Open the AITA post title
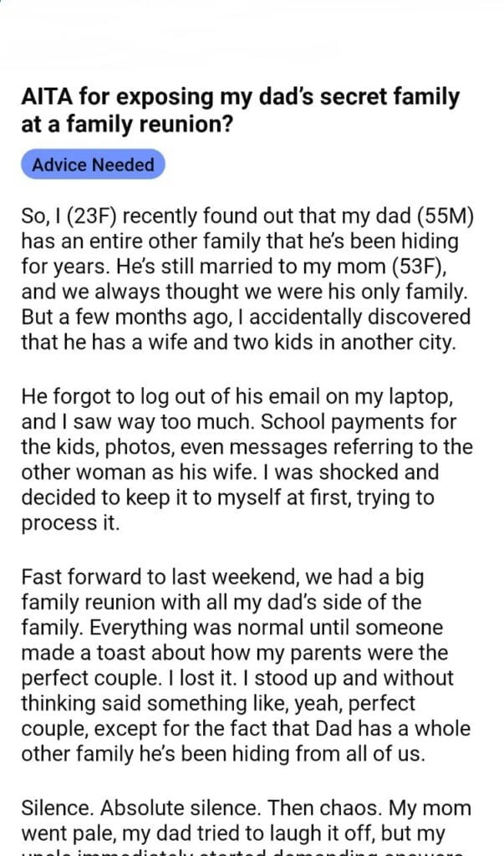 point(240,110)
